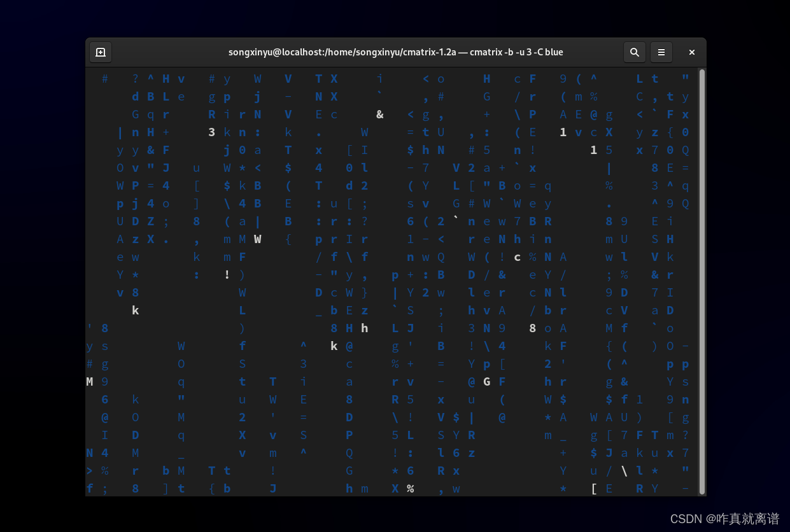Screen dimensions: 790x532
Task: Click the window title showing cmatrix command
Action: click(396, 52)
